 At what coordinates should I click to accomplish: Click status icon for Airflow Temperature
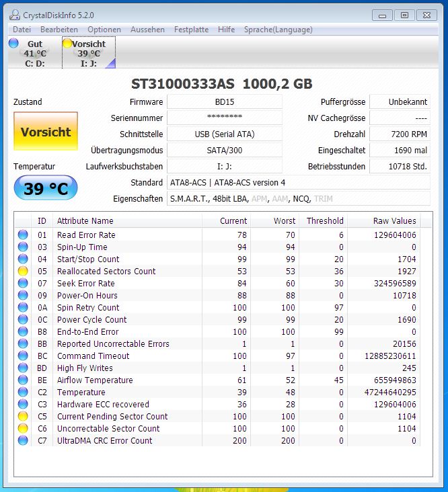(x=23, y=380)
